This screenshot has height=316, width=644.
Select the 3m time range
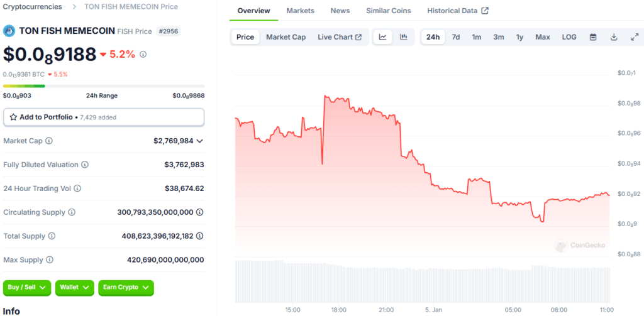[x=499, y=37]
